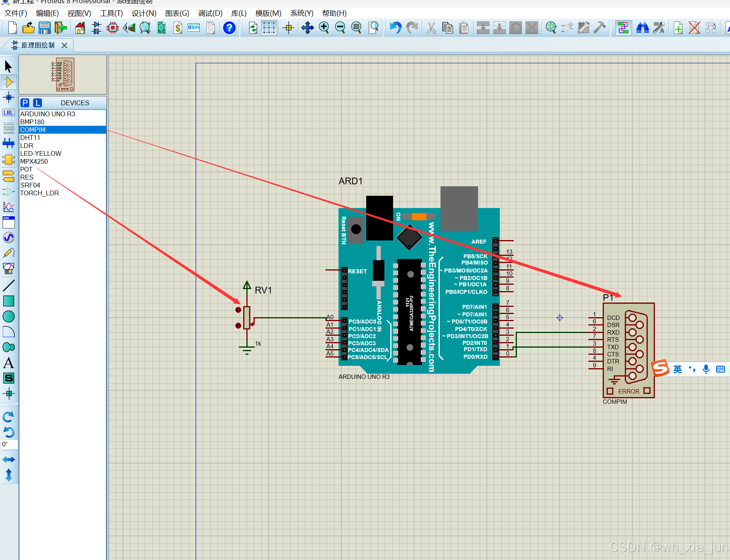Select the Selection Mode arrow tool

pyautogui.click(x=8, y=66)
